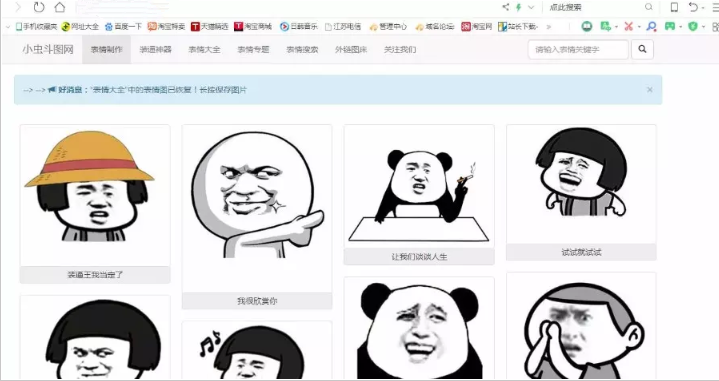Collapse the bookmarks bar with the left chevron
This screenshot has width=719, height=381.
(x=8, y=27)
